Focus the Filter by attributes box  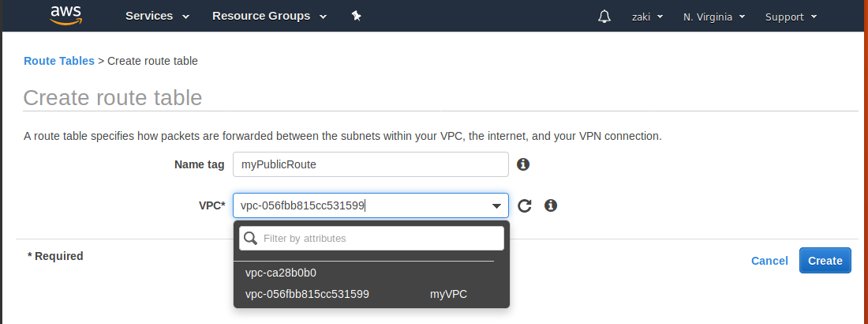(x=379, y=238)
